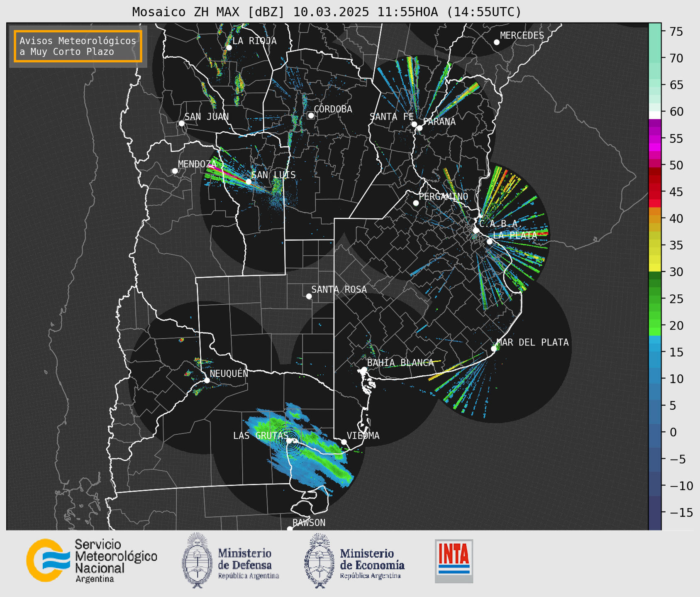This screenshot has width=700, height=597.
Task: Click the Las Grutas city marker dot
Action: tap(289, 440)
